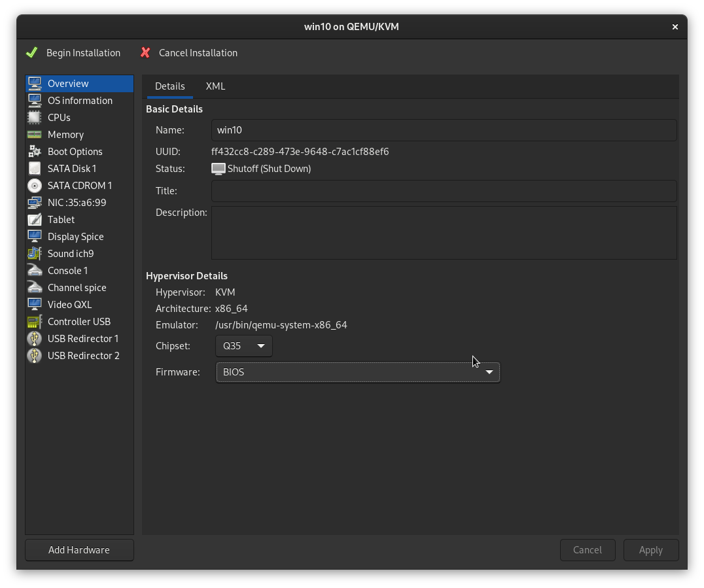Click the Apply button
704x588 pixels.
point(650,550)
